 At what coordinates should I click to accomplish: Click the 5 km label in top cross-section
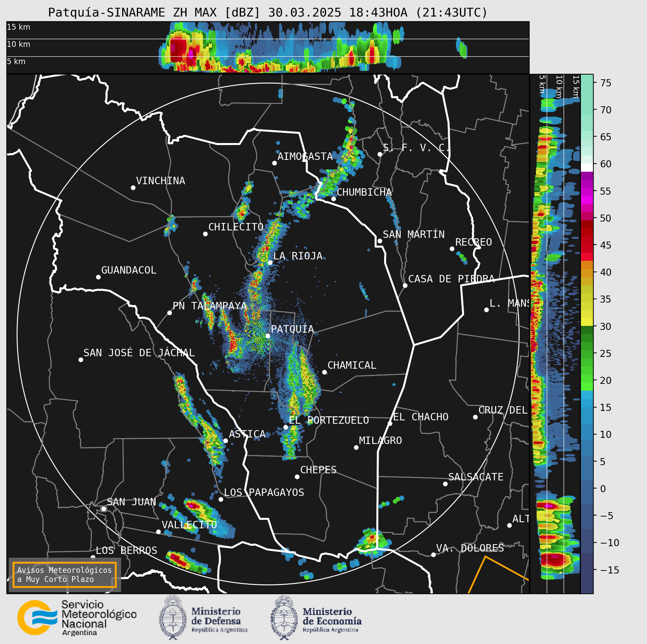[x=16, y=61]
